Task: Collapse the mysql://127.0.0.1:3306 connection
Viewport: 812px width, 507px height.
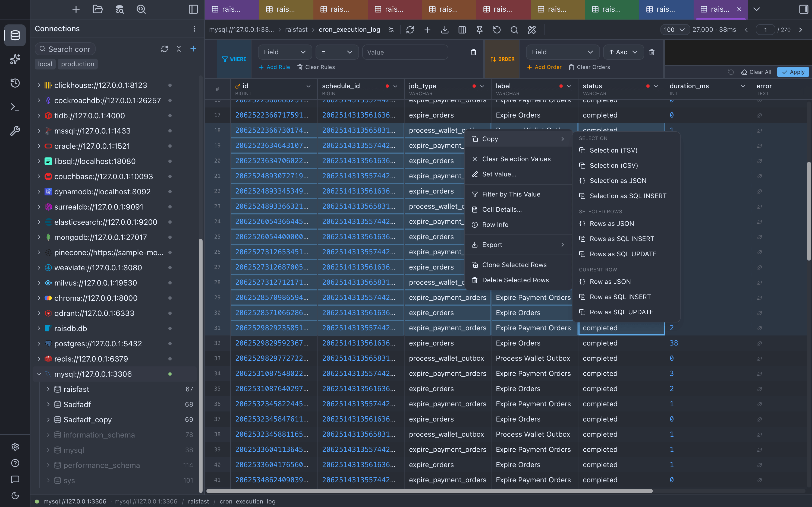Action: pyautogui.click(x=39, y=374)
